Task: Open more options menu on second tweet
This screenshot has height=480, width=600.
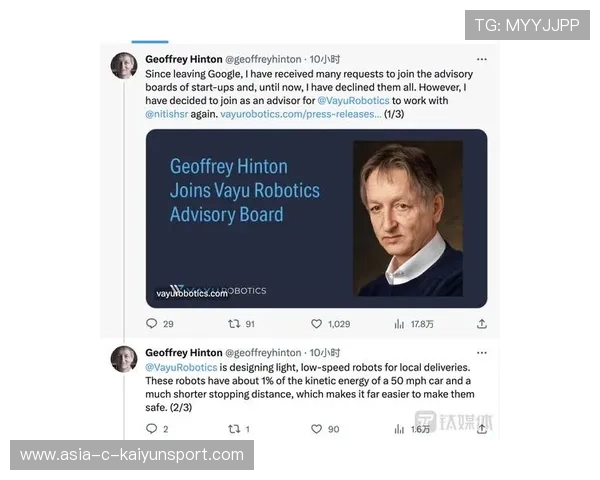Action: point(482,353)
